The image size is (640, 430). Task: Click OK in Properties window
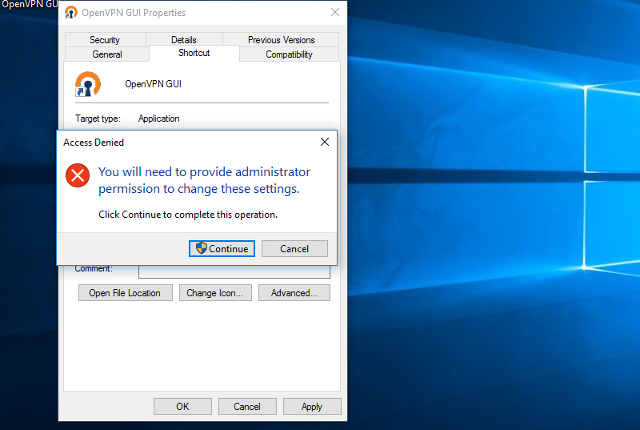pyautogui.click(x=182, y=407)
